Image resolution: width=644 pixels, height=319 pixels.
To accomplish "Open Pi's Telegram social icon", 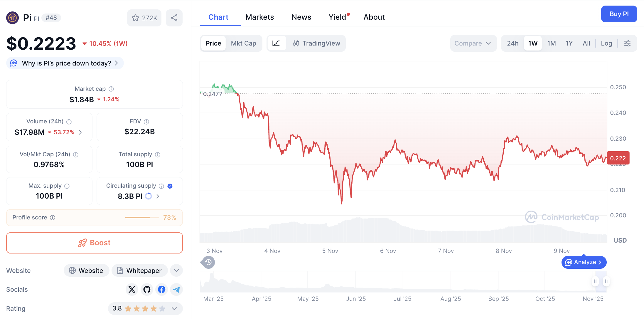I will pos(176,289).
